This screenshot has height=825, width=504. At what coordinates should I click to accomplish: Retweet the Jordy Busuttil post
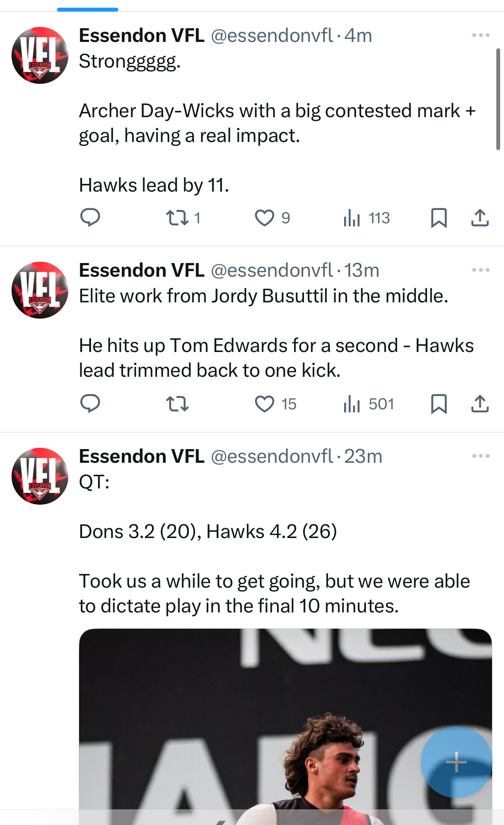coord(177,404)
